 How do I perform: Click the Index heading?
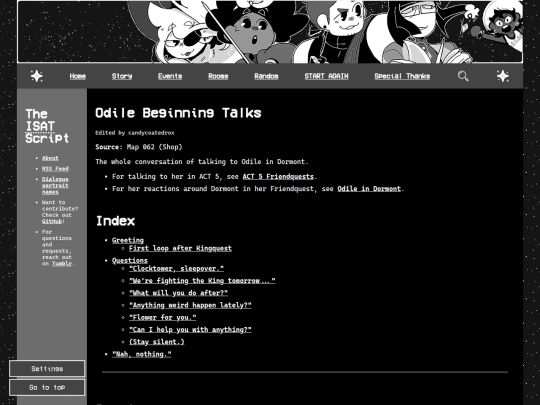point(115,221)
